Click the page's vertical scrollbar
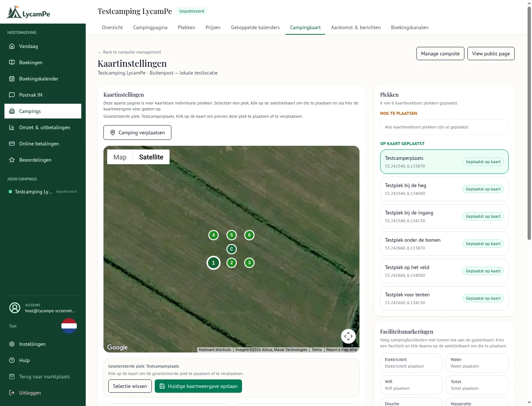This screenshot has width=532, height=406. coord(529,123)
